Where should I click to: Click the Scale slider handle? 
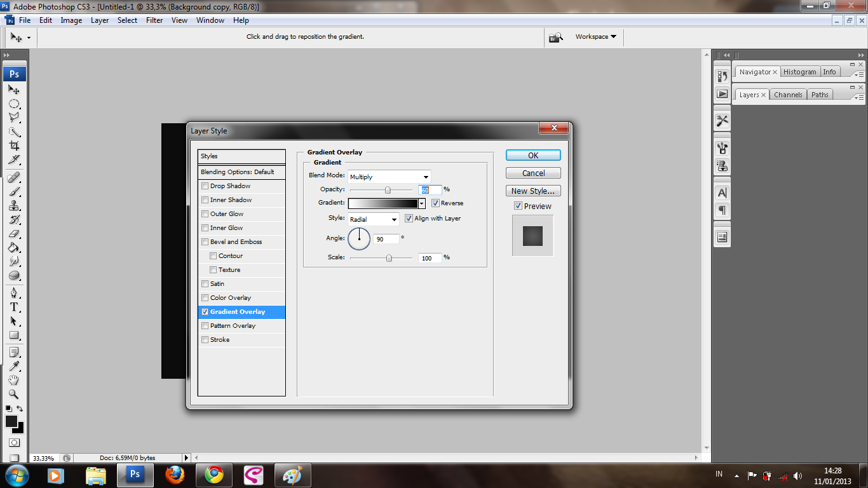pyautogui.click(x=389, y=258)
